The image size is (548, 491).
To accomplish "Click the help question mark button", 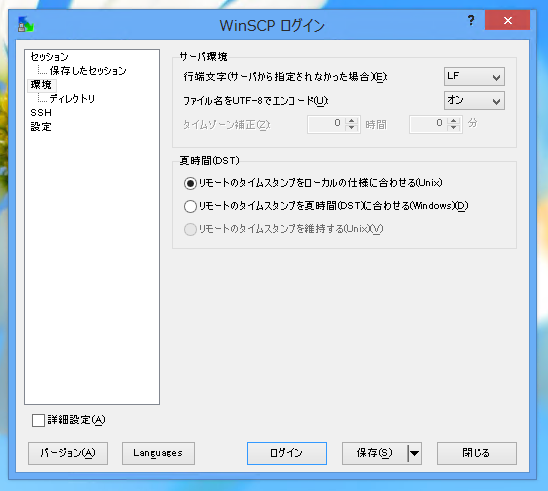I will point(471,21).
